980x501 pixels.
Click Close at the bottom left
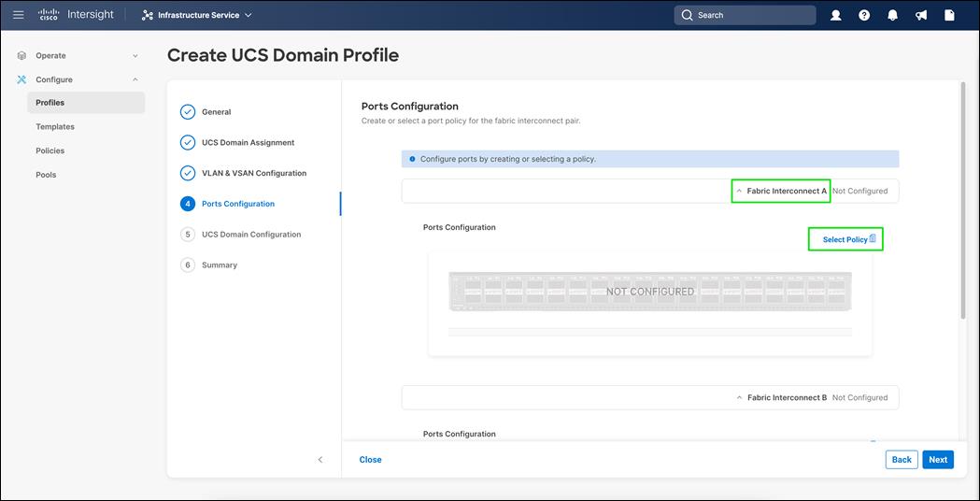click(370, 460)
